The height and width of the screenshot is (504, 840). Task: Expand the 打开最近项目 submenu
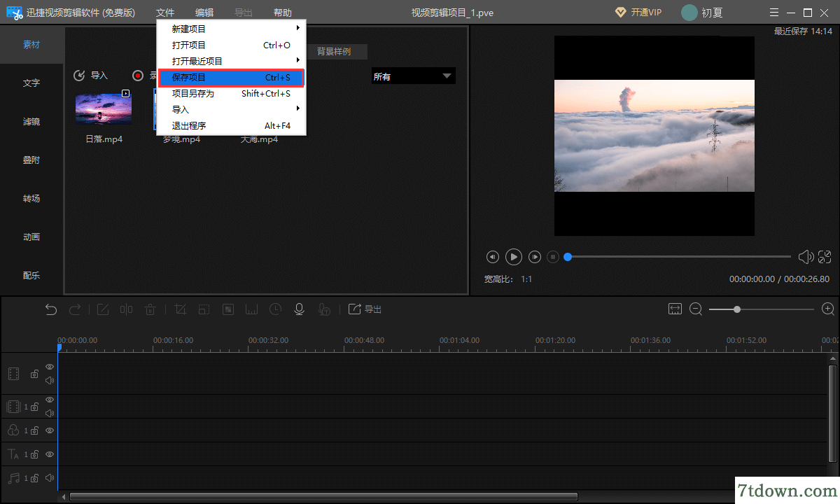pyautogui.click(x=231, y=61)
